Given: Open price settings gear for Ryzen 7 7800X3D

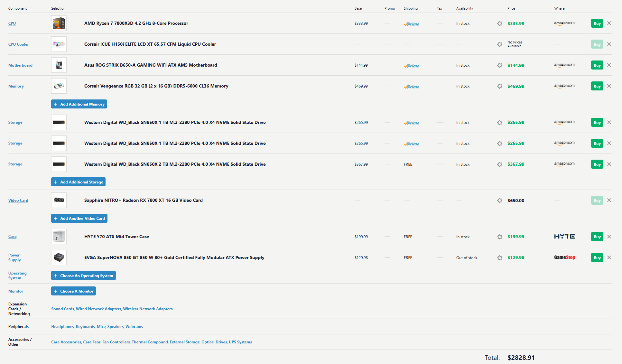Looking at the screenshot, I should click(499, 23).
